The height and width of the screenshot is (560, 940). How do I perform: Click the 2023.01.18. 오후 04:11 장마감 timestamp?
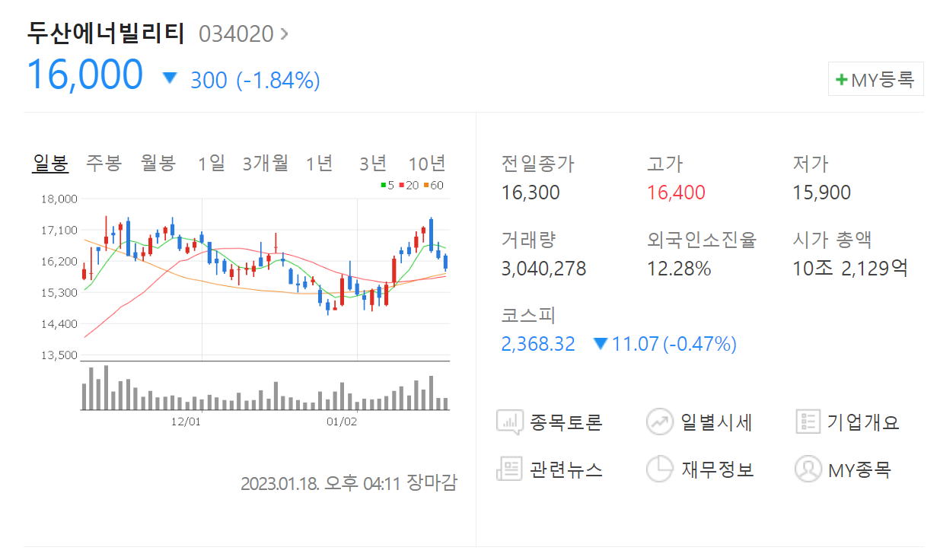click(x=349, y=483)
